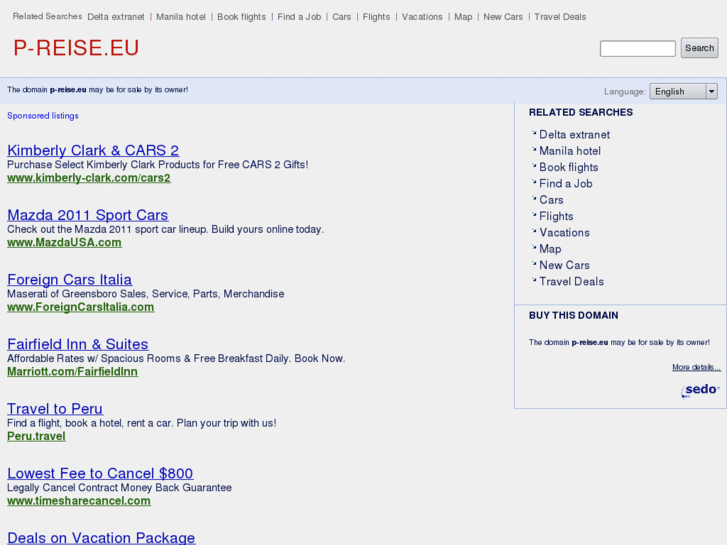Open the Language dropdown showing English
Image resolution: width=727 pixels, height=545 pixels.
pos(683,91)
